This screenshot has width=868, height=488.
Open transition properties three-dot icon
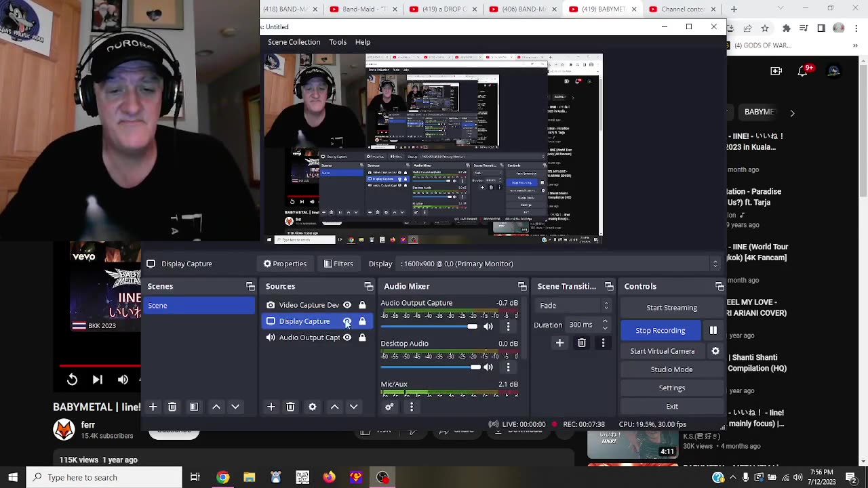[x=603, y=343]
